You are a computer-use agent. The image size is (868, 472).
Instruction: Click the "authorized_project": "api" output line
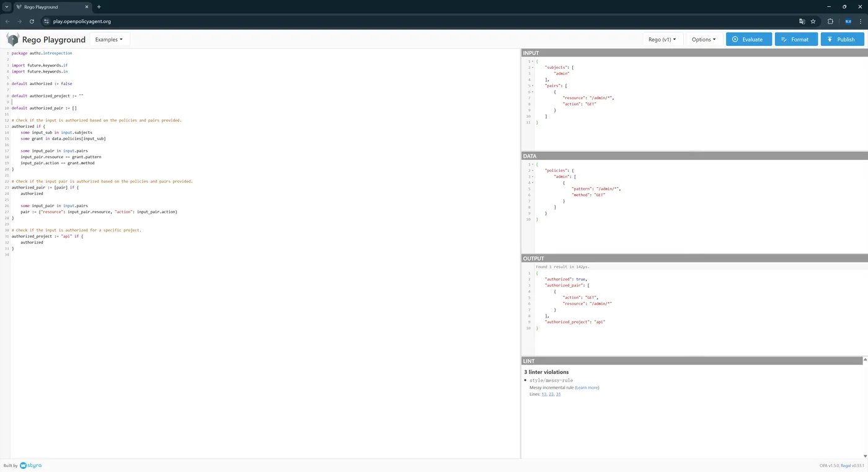click(575, 322)
